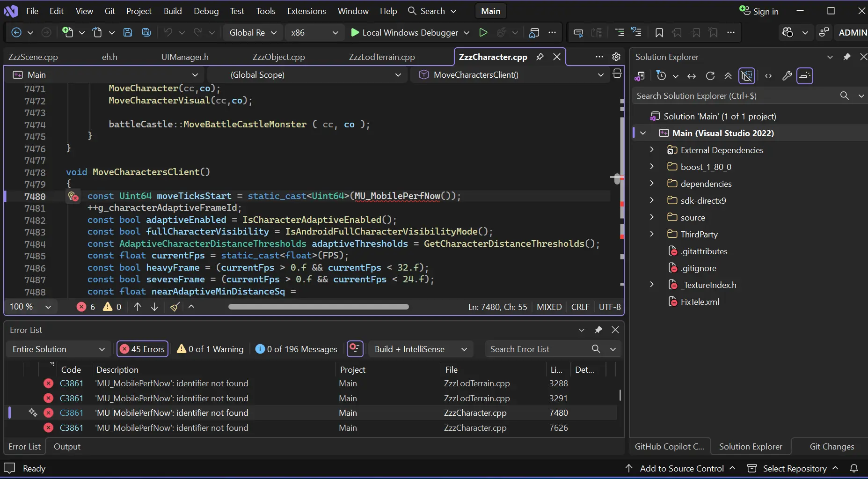
Task: Click the Undo arrow icon
Action: [168, 32]
